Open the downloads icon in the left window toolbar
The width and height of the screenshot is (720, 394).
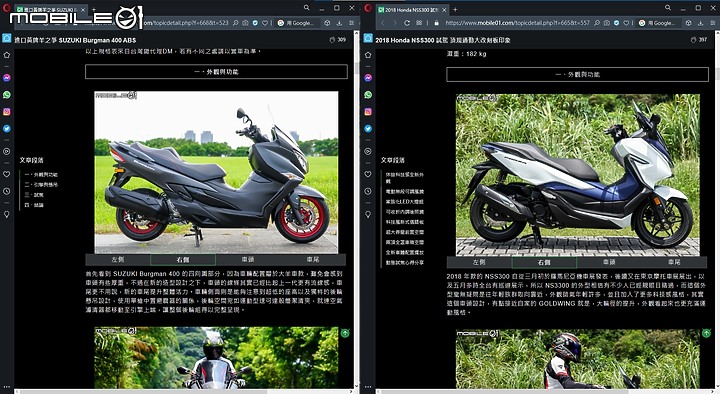339,23
